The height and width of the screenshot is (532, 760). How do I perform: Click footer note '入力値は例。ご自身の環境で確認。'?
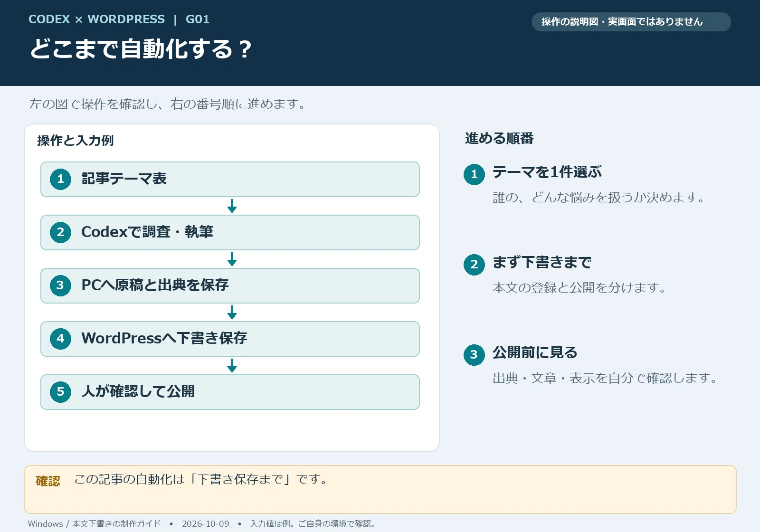313,523
